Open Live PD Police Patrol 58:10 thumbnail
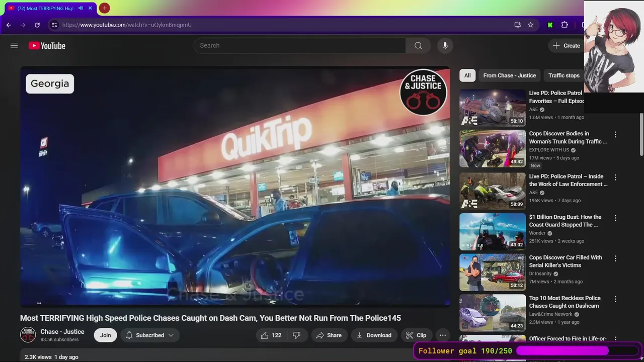This screenshot has width=644, height=362. (493, 108)
